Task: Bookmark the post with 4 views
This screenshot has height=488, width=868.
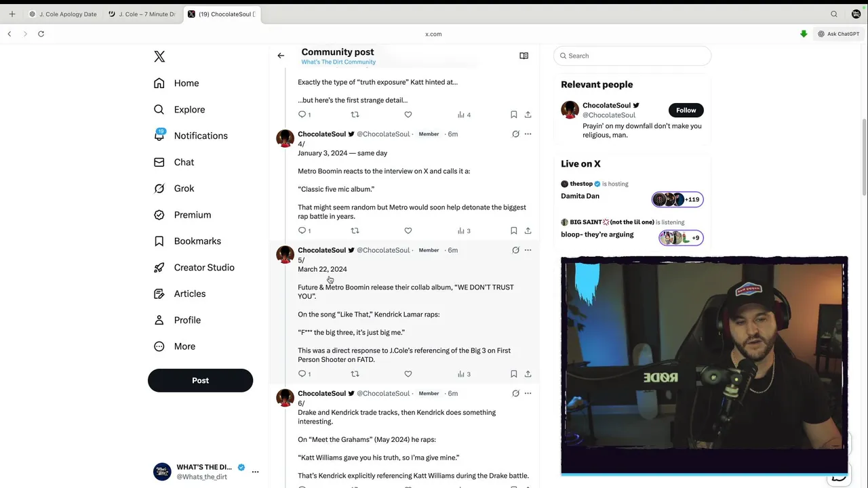Action: pyautogui.click(x=513, y=115)
